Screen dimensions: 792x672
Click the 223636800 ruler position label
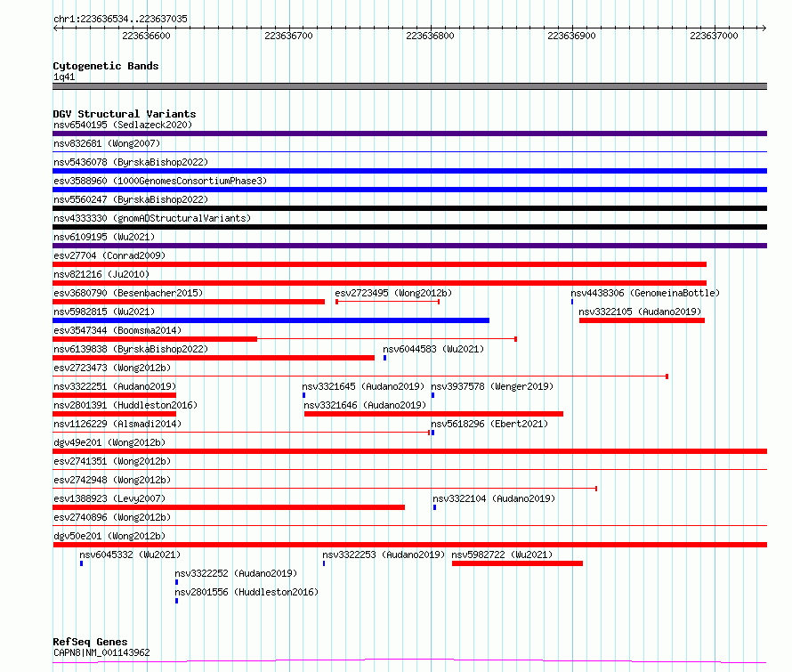[x=431, y=36]
